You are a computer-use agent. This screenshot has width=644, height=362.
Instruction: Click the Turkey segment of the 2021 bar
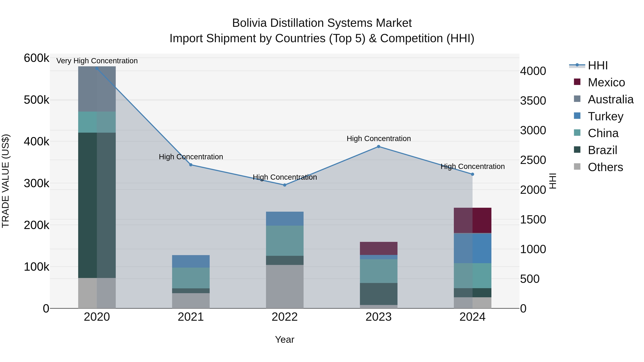[191, 261]
